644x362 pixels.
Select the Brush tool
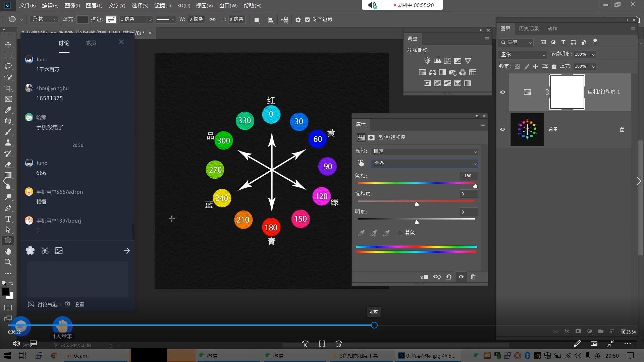pyautogui.click(x=8, y=132)
